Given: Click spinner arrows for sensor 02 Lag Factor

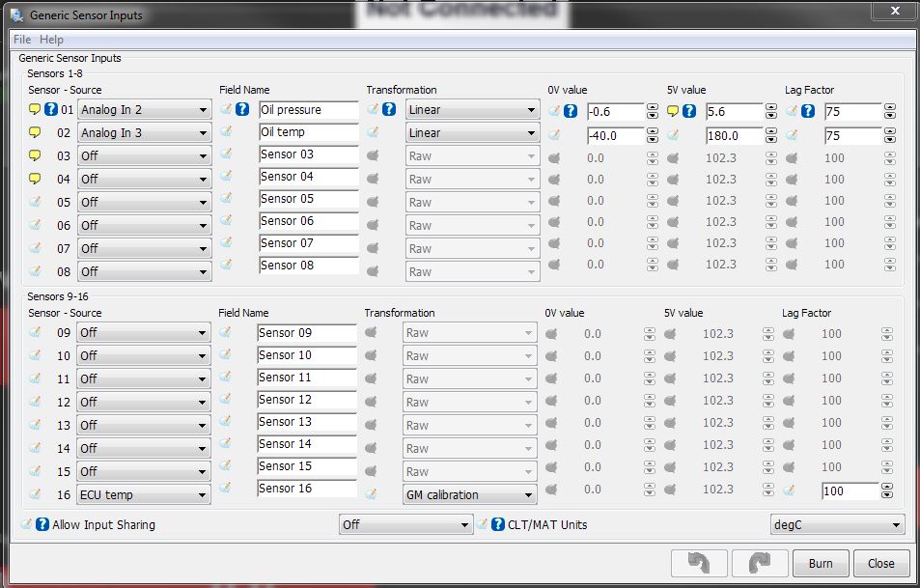Looking at the screenshot, I should (890, 135).
